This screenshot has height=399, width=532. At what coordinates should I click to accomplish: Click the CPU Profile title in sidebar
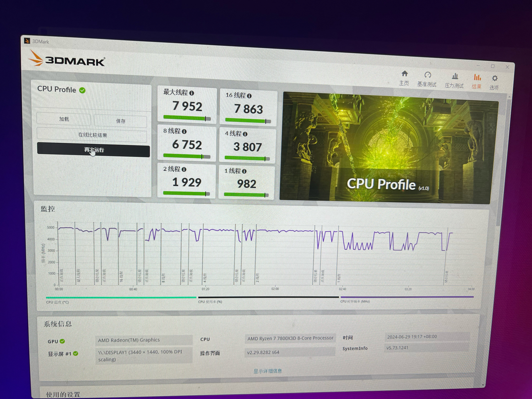(x=57, y=89)
